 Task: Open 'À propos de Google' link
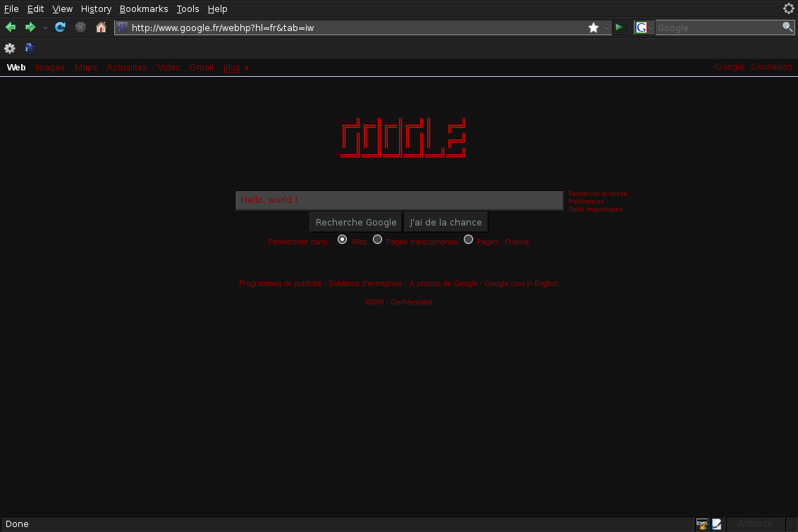[443, 283]
